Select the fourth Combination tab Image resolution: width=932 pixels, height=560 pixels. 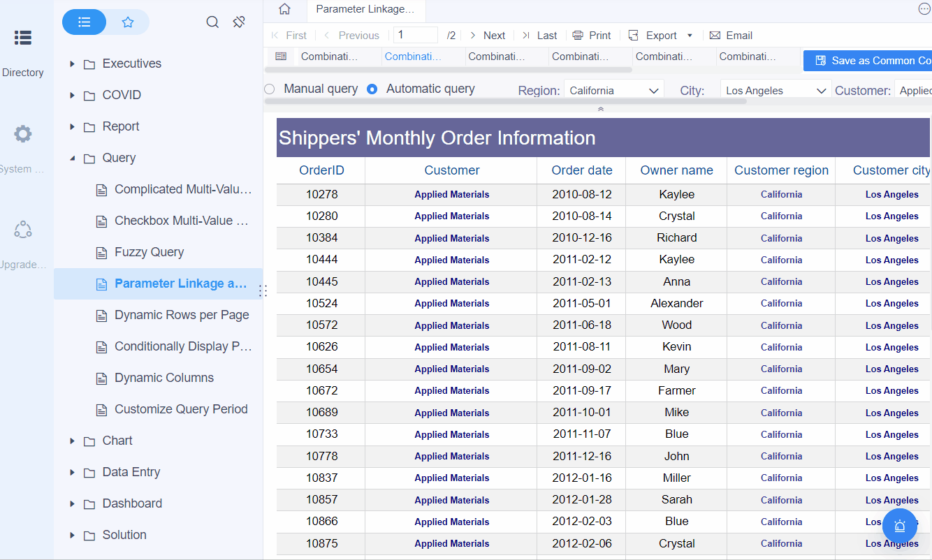pyautogui.click(x=581, y=57)
